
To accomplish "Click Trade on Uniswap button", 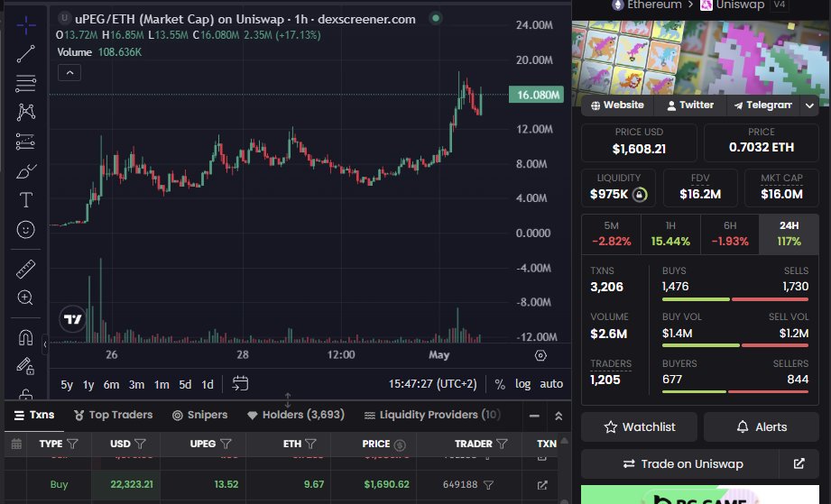I will [680, 464].
